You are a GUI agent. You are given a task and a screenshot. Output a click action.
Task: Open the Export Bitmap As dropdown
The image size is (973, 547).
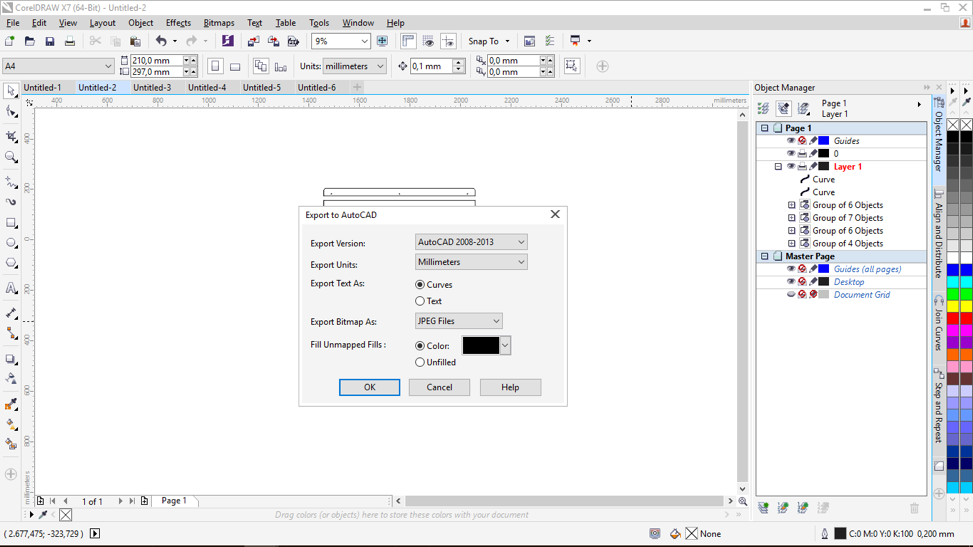(459, 321)
